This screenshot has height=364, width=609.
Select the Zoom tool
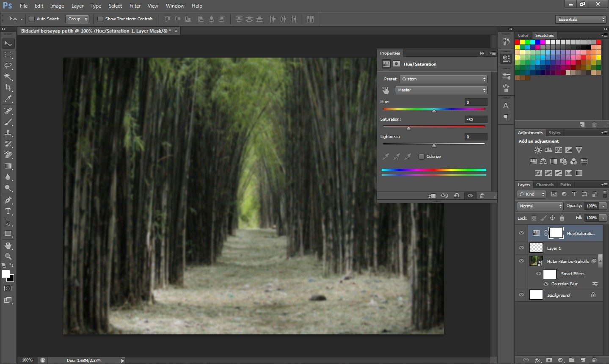[x=8, y=256]
